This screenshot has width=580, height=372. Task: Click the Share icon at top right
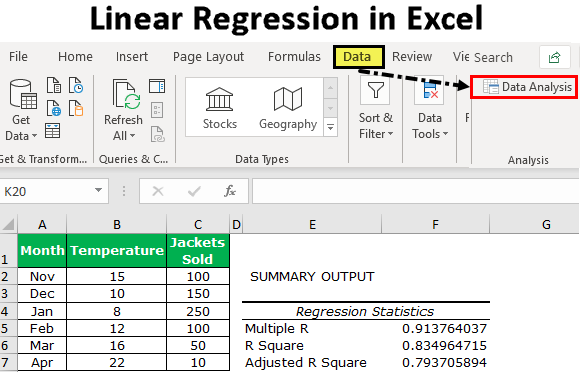point(554,57)
